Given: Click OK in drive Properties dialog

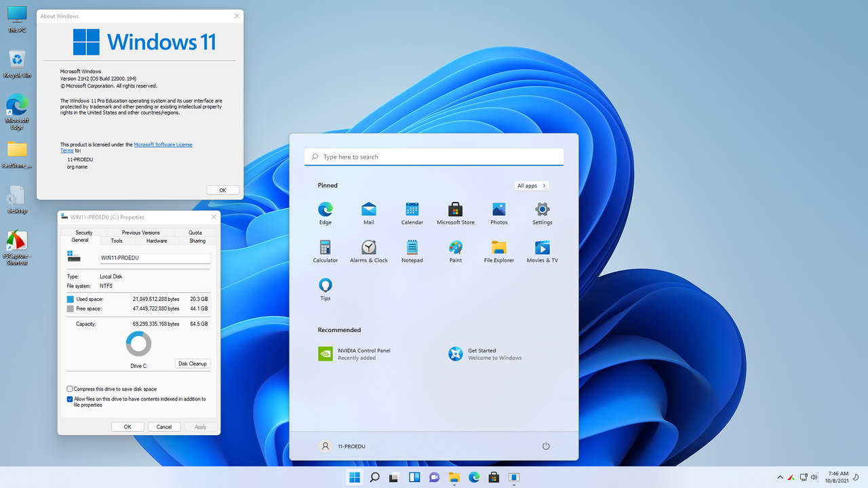Looking at the screenshot, I should tap(127, 427).
